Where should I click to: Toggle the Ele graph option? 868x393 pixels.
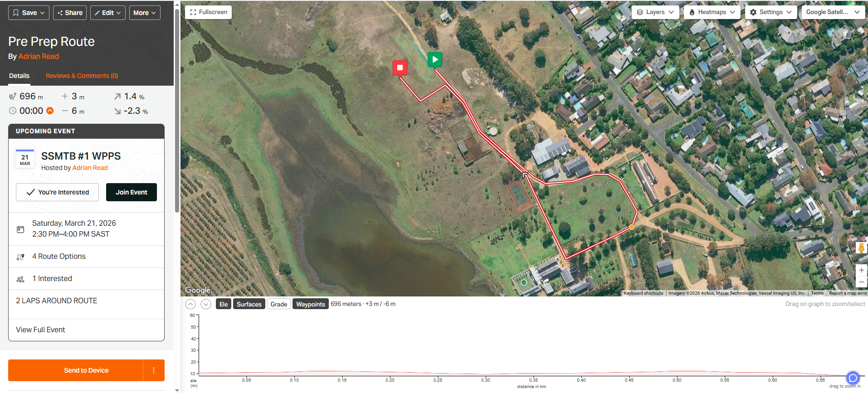point(224,304)
